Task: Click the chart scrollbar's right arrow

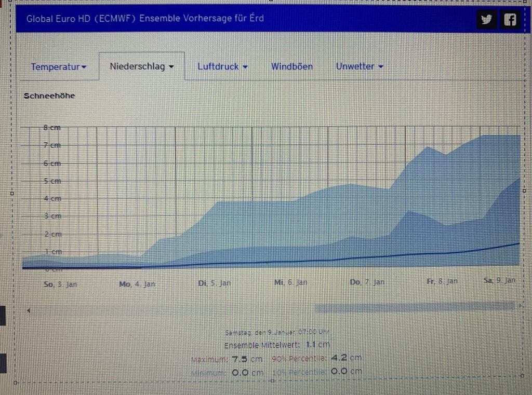Action: pos(520,306)
